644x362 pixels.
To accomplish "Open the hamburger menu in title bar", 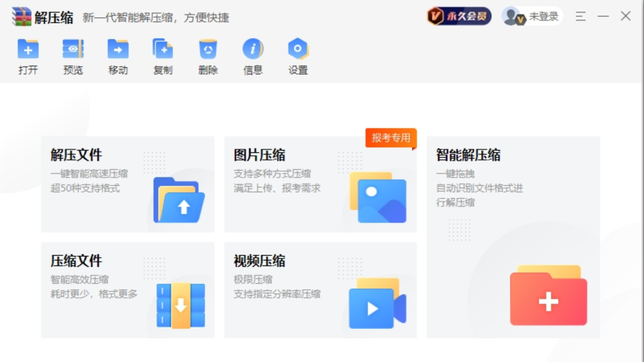I will [580, 16].
